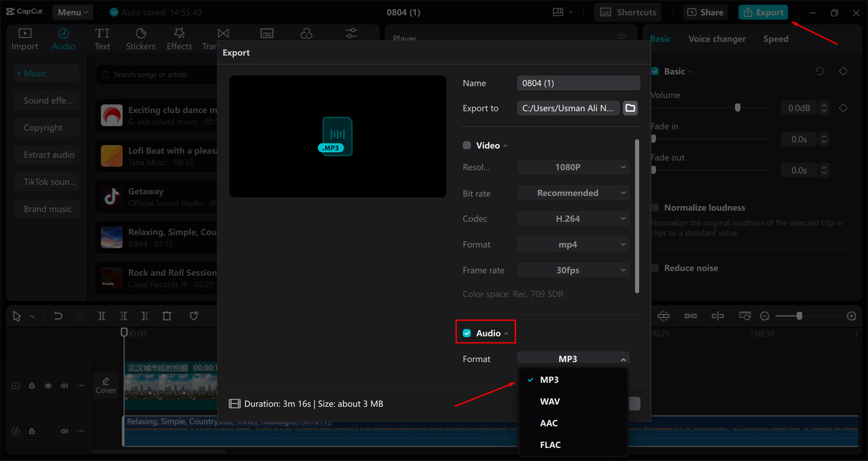Click the Export button in title bar

pos(763,12)
